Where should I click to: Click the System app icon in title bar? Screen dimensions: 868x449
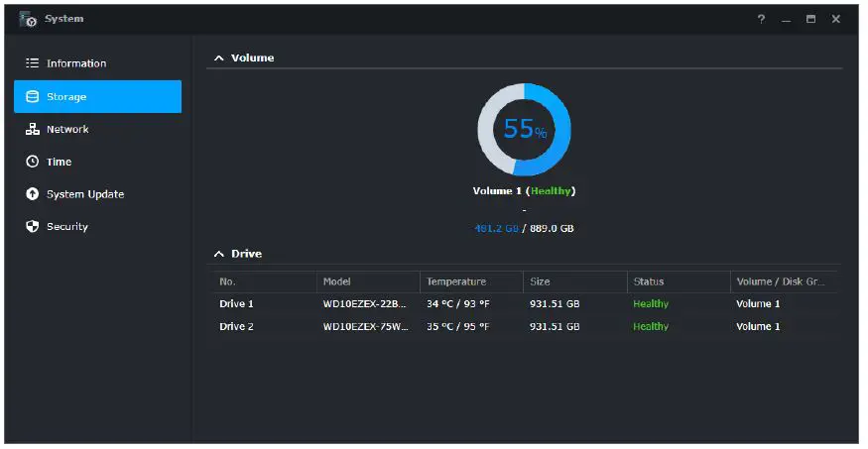28,20
